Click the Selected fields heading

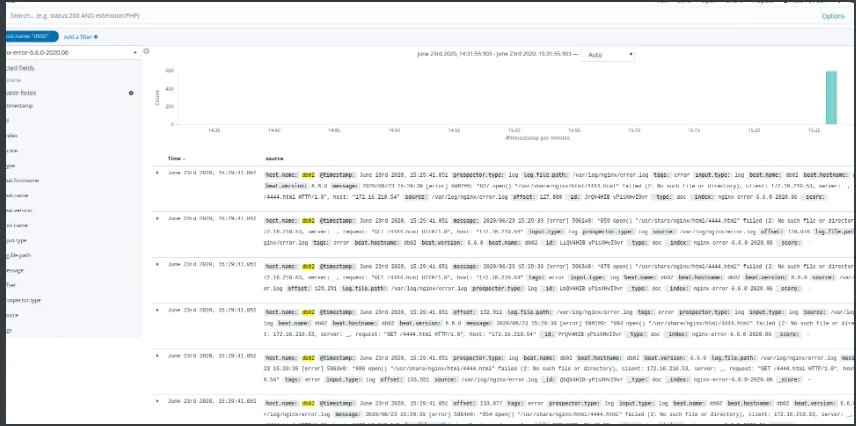tap(20, 69)
